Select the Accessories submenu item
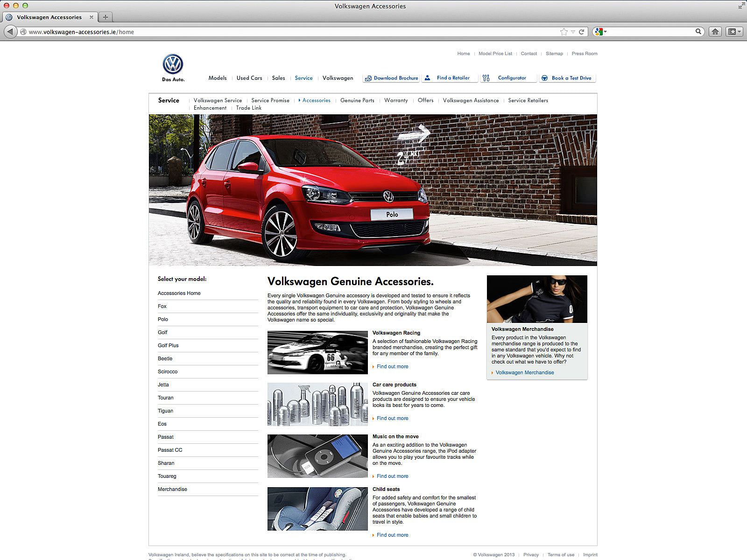Screen dimensions: 747x560 (x=316, y=100)
